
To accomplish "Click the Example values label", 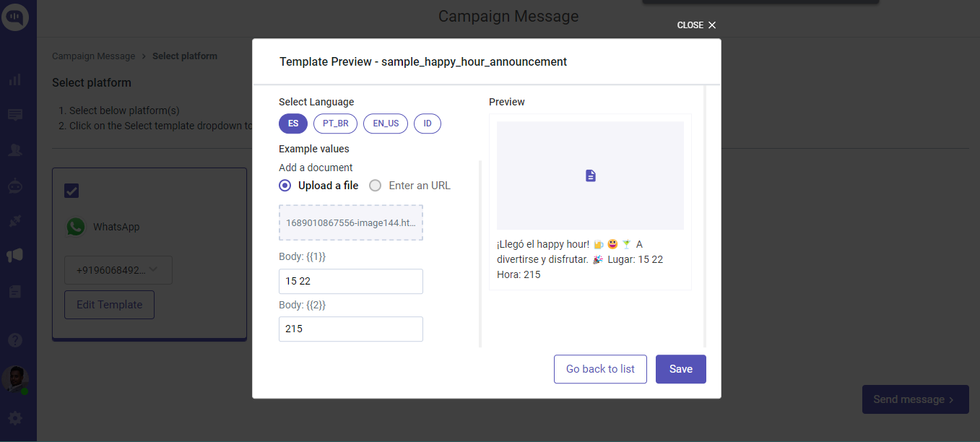I will tap(314, 149).
